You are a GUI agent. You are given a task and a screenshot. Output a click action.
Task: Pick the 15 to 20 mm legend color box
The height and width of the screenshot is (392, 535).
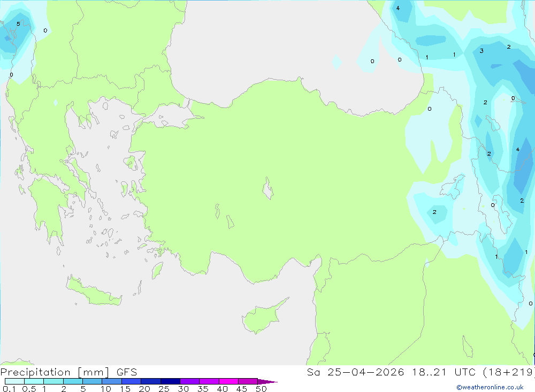(132, 381)
